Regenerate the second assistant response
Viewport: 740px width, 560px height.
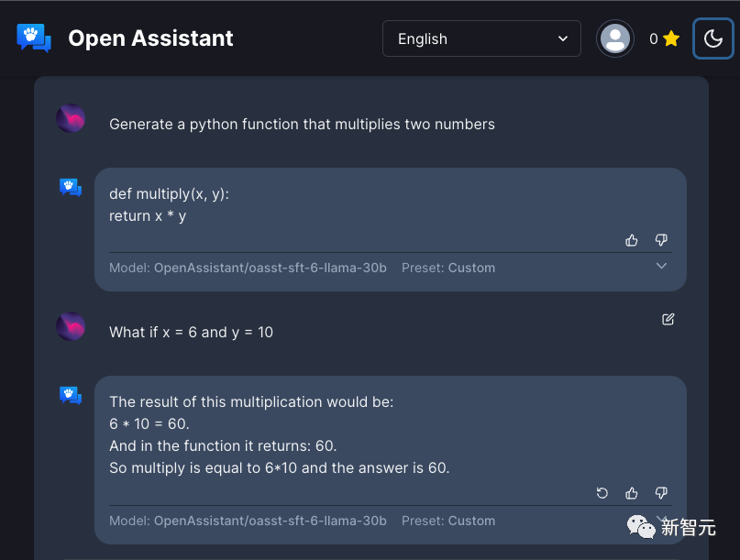(602, 493)
